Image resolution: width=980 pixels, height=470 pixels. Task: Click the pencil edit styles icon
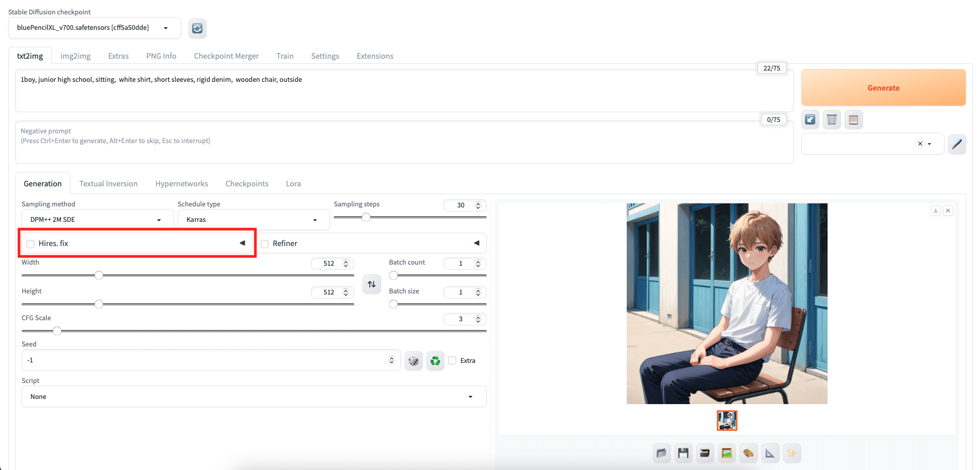(x=957, y=144)
